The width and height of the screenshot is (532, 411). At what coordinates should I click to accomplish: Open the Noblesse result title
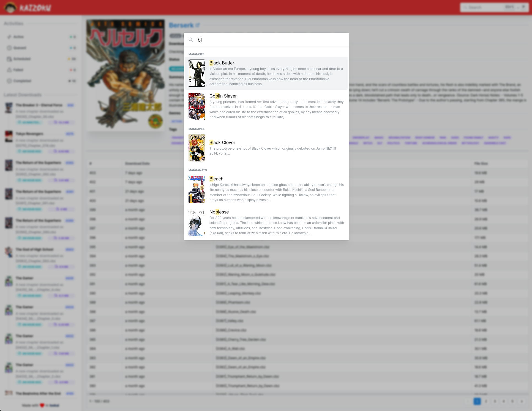(x=219, y=212)
